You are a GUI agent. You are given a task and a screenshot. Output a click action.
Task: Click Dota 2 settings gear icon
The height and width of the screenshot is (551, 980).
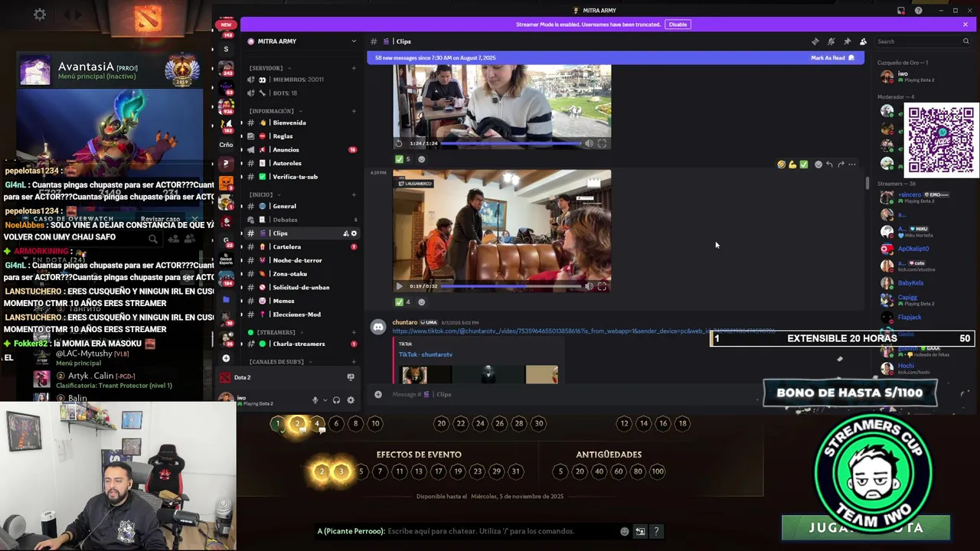40,15
